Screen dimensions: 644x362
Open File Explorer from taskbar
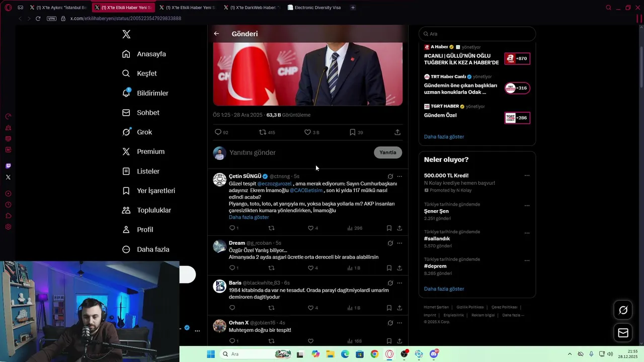(x=330, y=354)
